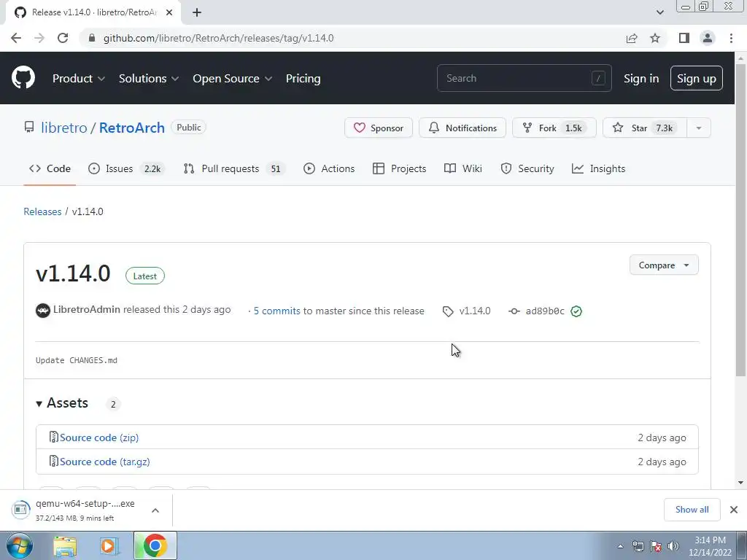Screen dimensions: 747x560
Task: Collapse the Assets section
Action: point(63,403)
